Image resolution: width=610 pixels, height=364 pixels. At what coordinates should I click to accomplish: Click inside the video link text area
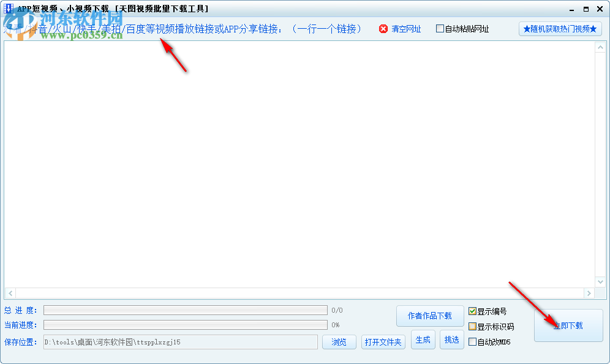tap(299, 164)
